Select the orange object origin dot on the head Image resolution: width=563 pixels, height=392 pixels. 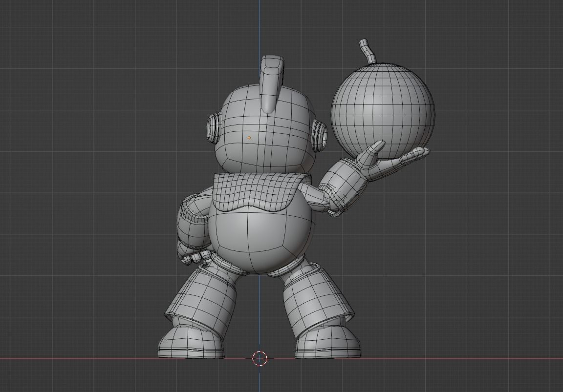pos(249,138)
